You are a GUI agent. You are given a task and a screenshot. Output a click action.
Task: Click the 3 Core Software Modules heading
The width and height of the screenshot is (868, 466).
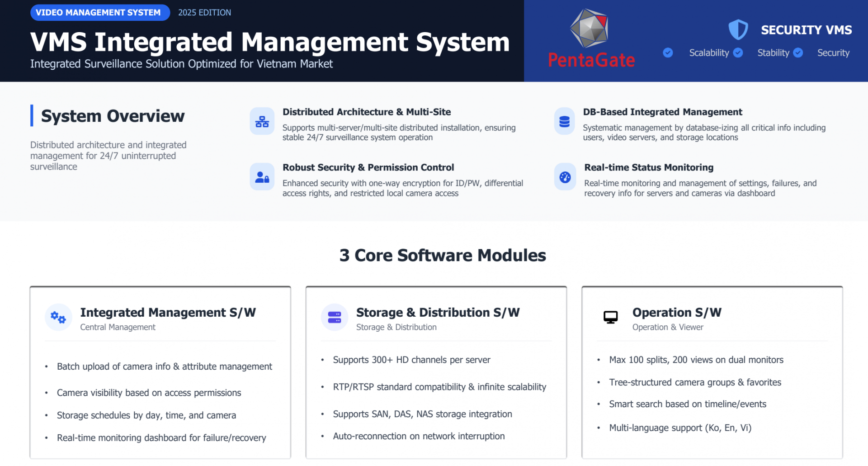443,255
